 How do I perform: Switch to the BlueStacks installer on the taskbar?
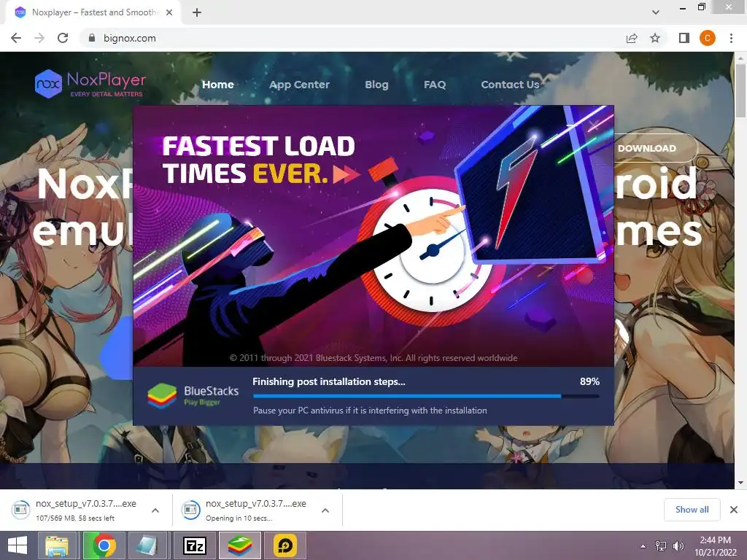pos(240,545)
